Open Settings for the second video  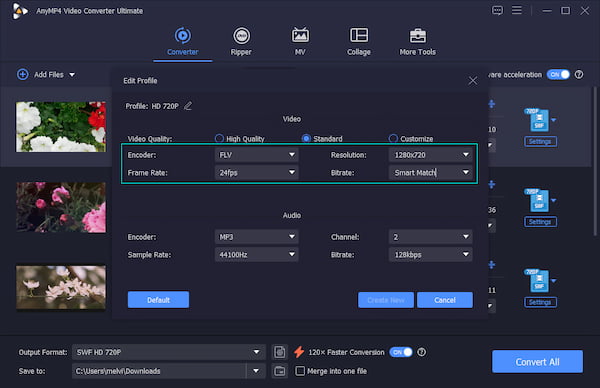[x=540, y=222]
